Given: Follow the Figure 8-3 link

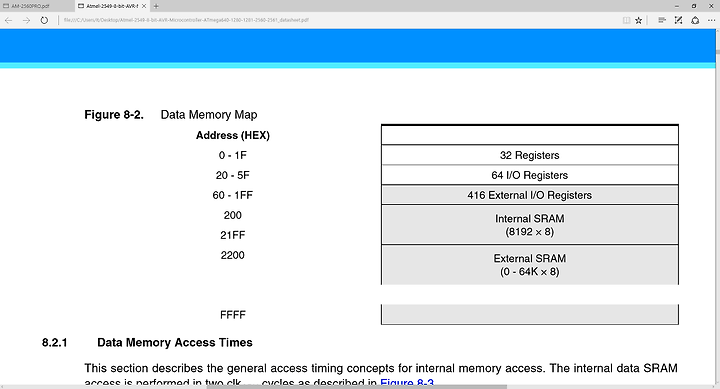Looking at the screenshot, I should 407,382.
